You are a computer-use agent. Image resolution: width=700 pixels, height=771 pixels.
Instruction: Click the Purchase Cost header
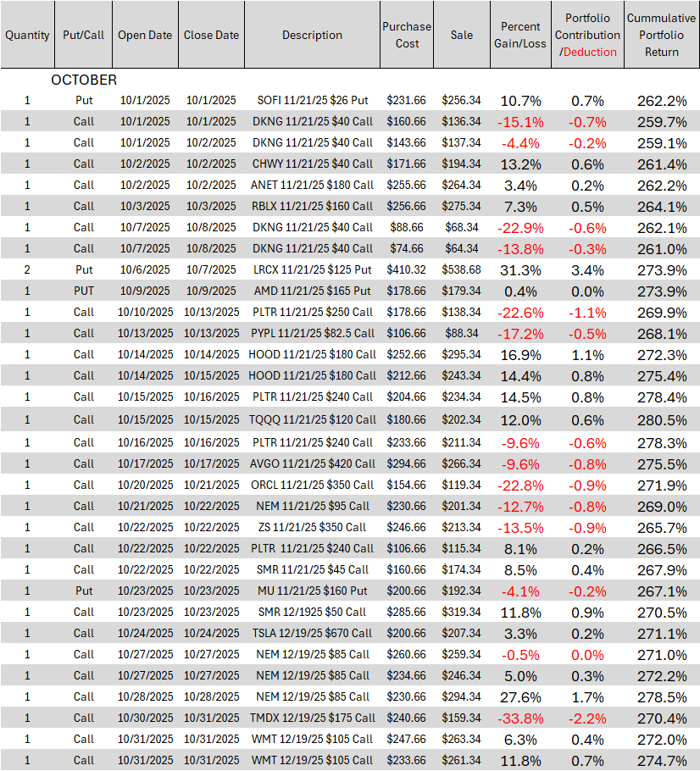pyautogui.click(x=407, y=35)
